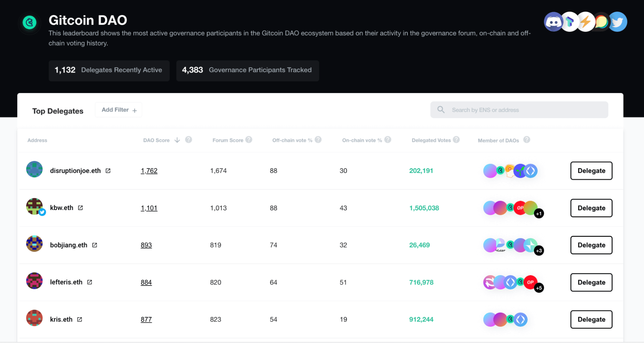
Task: Click the Twitter verification badge on kbw.eth's avatar
Action: [42, 212]
